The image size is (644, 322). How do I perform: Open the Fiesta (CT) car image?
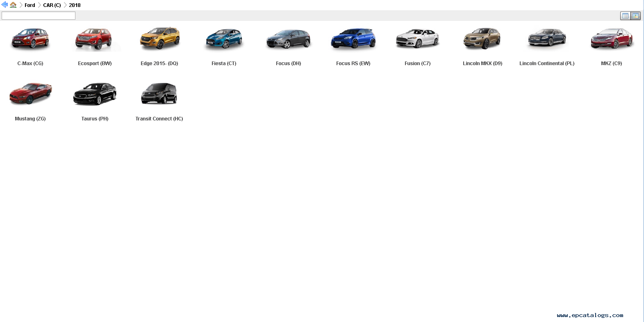click(224, 39)
